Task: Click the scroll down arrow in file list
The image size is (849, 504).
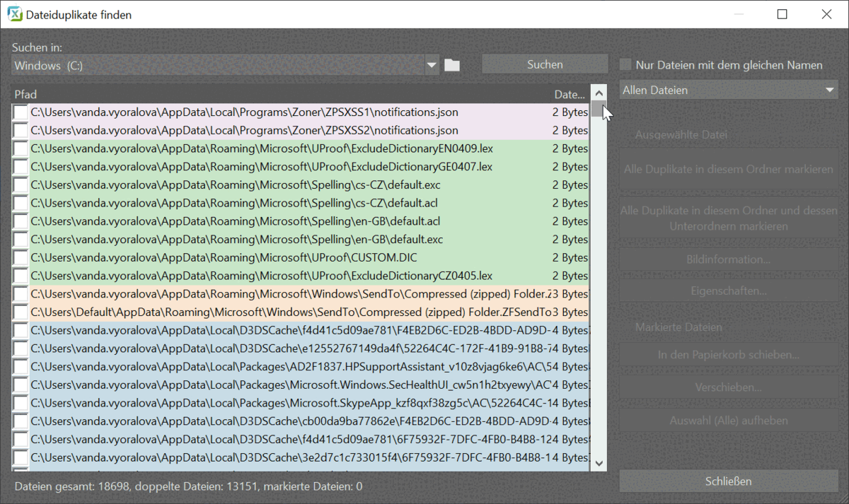Action: pos(599,463)
